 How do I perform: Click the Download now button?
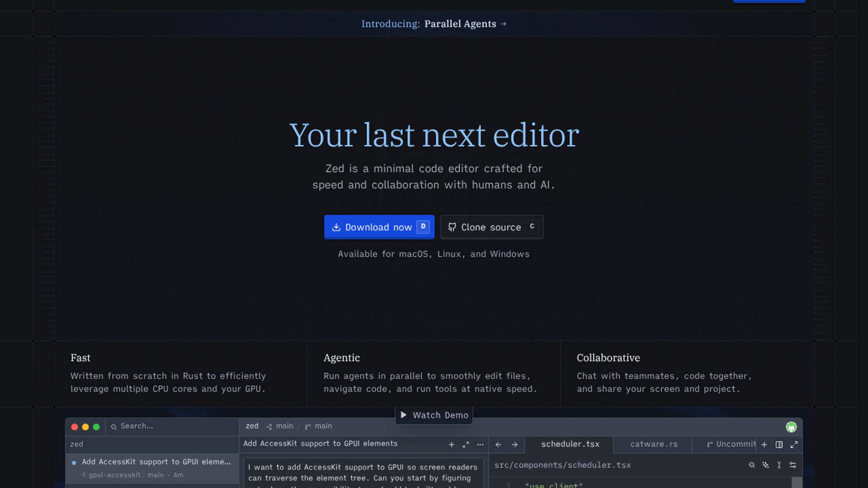[x=379, y=227]
